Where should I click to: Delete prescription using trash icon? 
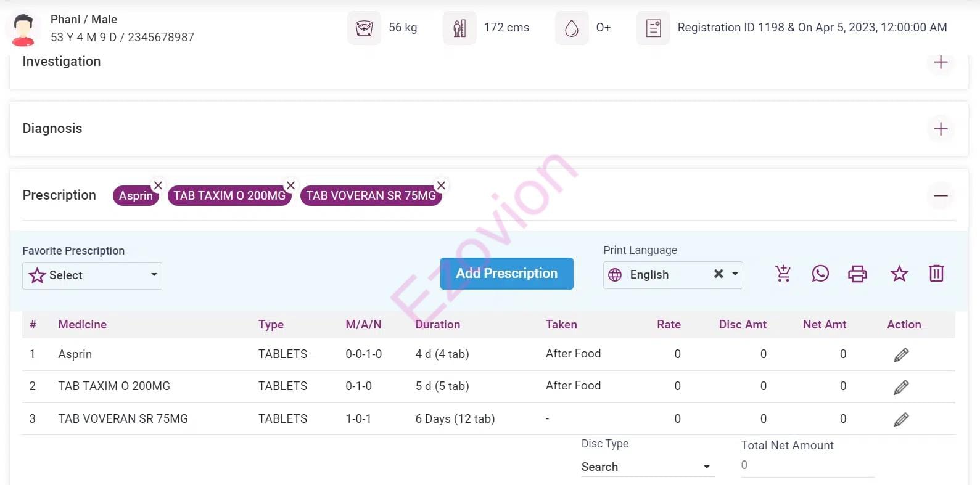[936, 274]
